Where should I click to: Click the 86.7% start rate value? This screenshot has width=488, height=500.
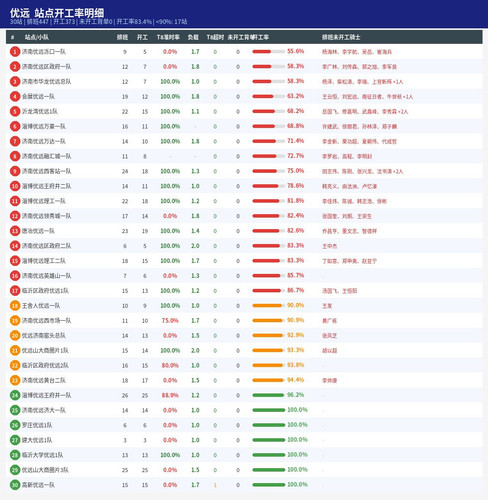[x=296, y=290]
